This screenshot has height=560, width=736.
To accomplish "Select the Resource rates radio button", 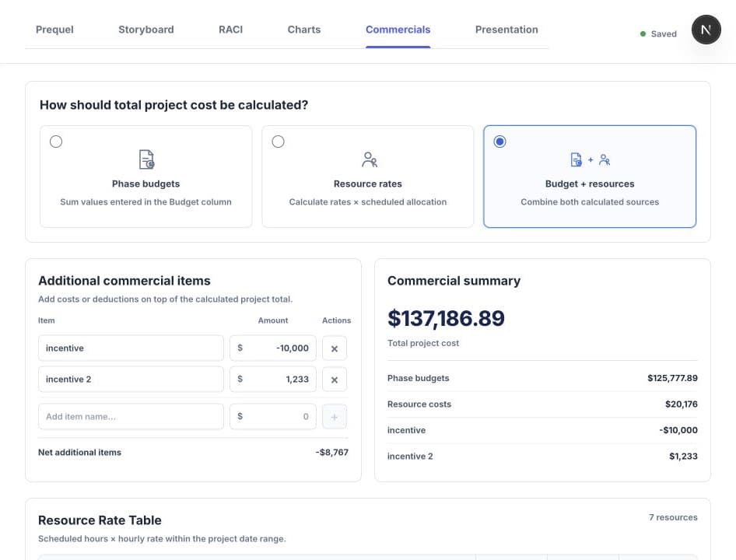I will pos(278,142).
